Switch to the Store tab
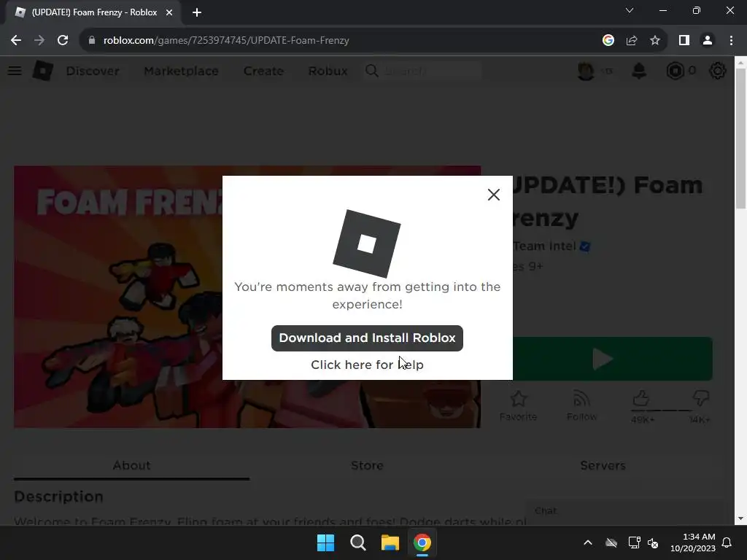 coord(367,465)
